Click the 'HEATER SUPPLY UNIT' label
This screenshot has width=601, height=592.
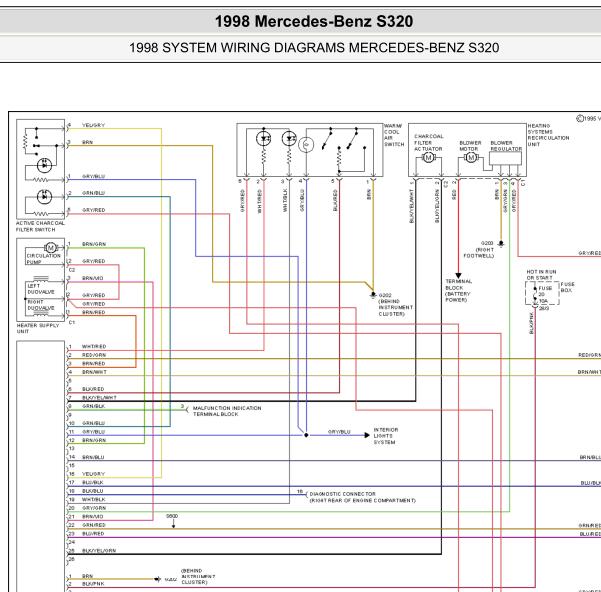click(38, 328)
